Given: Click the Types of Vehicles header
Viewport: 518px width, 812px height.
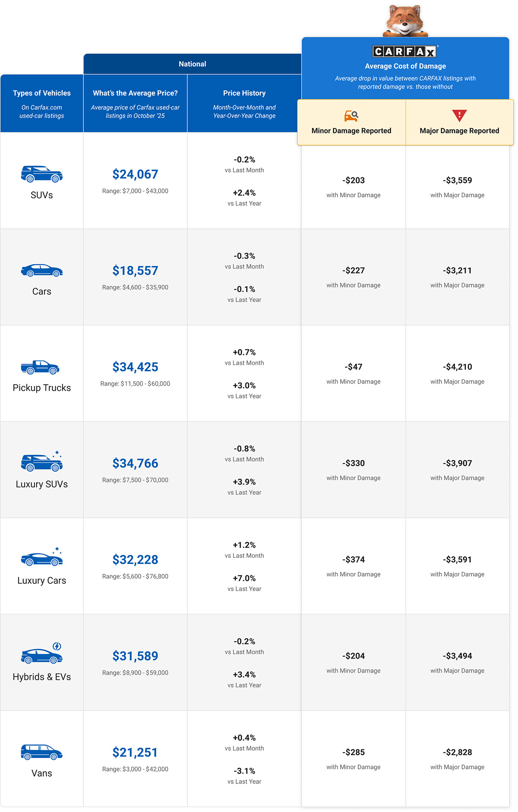Looking at the screenshot, I should (42, 93).
